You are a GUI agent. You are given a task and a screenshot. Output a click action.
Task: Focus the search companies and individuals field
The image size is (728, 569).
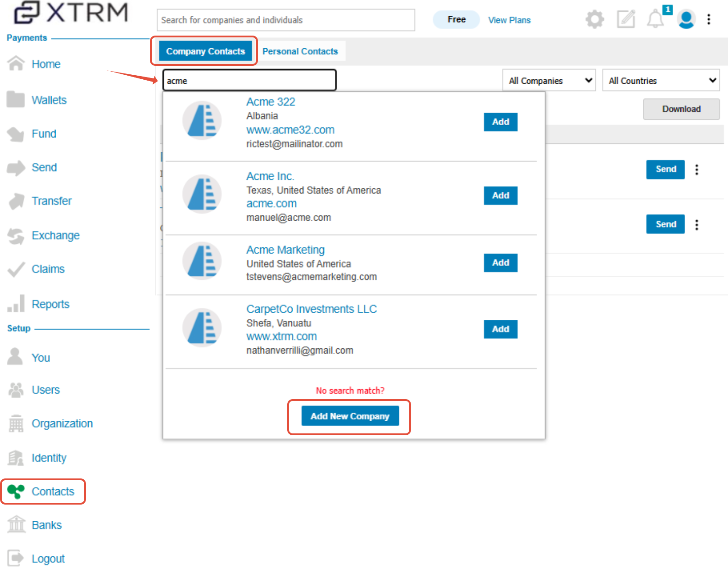click(x=286, y=20)
